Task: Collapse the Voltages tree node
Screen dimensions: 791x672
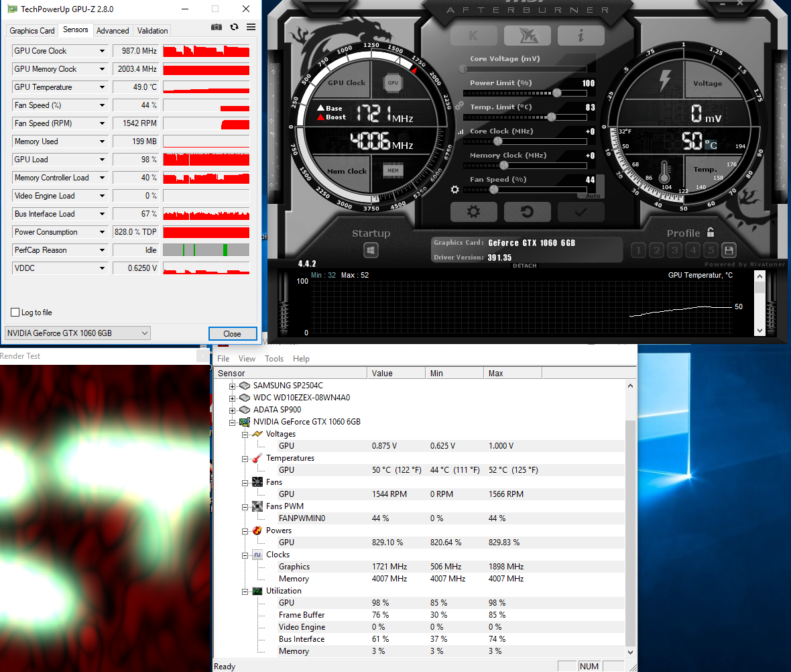Action: click(245, 435)
